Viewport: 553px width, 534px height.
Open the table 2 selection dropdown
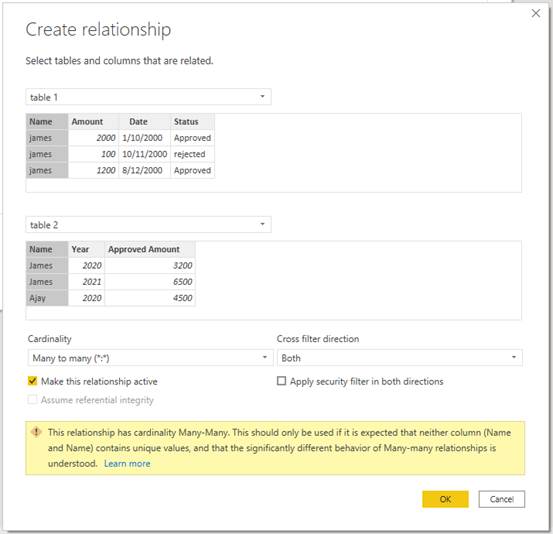click(148, 225)
